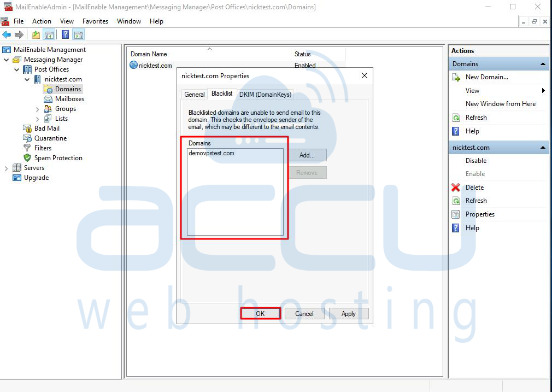Expand the Lists node

pos(38,119)
